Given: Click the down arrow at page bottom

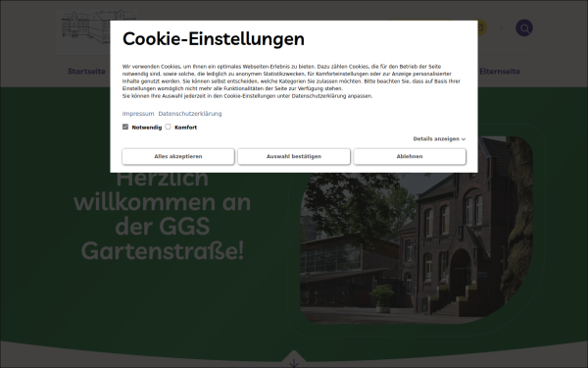Looking at the screenshot, I should (x=294, y=363).
